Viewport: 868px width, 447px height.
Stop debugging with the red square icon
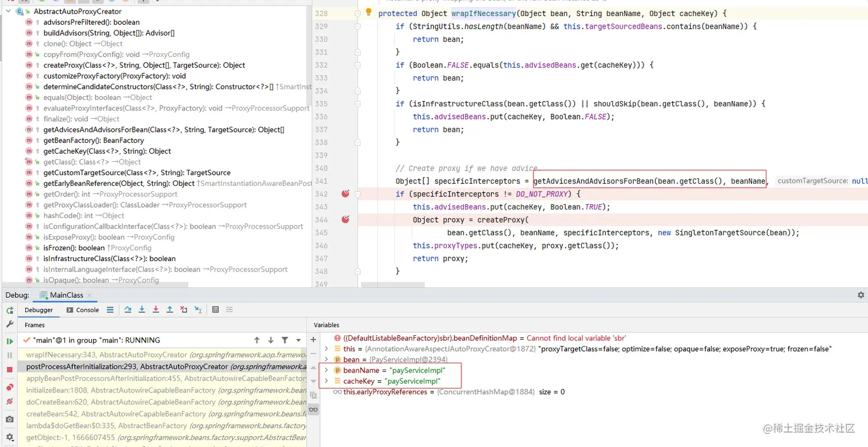pyautogui.click(x=10, y=370)
